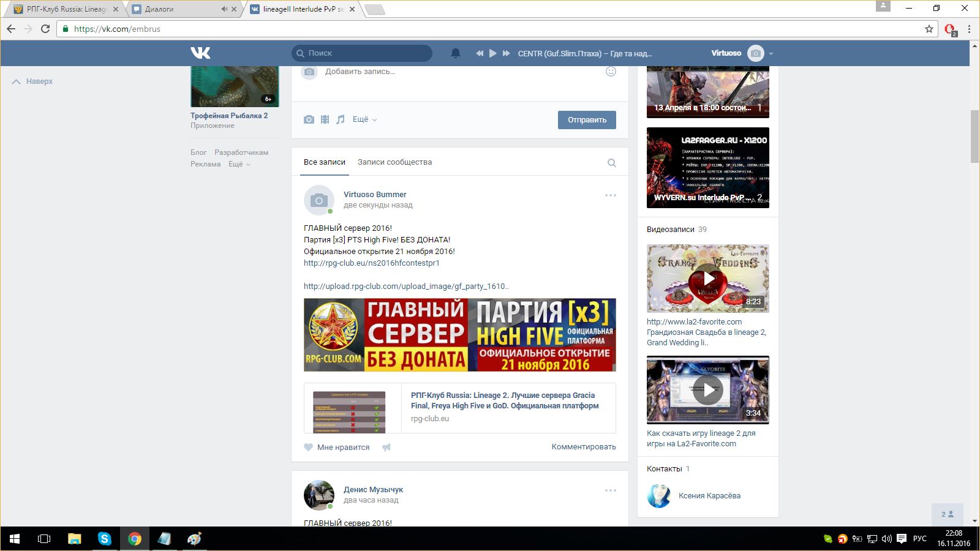Open the Virtuoso Bummer post options menu
Screen dimensions: 980x551
point(611,195)
